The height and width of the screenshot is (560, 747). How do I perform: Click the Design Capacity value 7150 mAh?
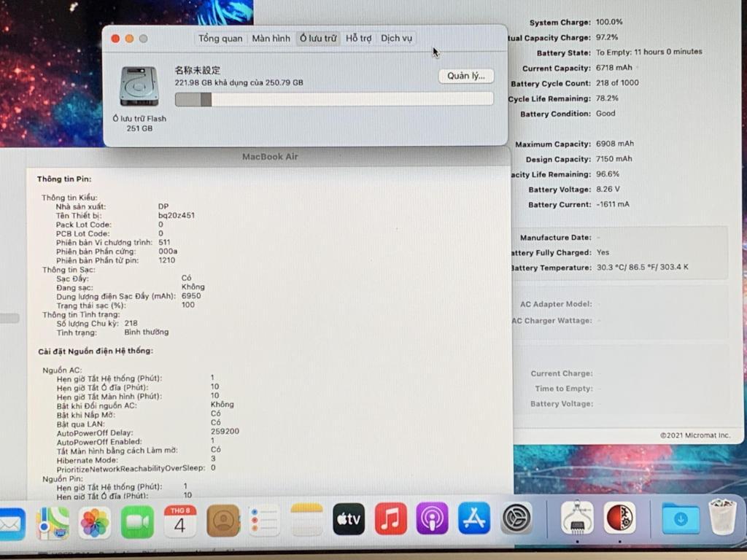pyautogui.click(x=614, y=159)
